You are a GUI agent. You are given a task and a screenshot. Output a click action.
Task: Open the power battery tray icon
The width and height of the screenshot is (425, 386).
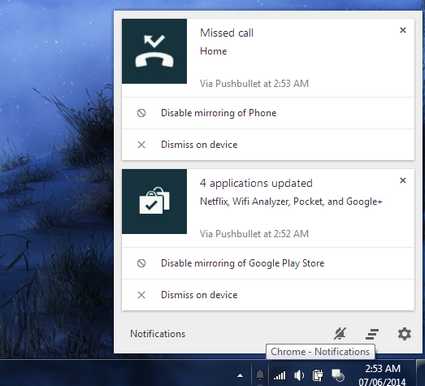[x=318, y=376]
